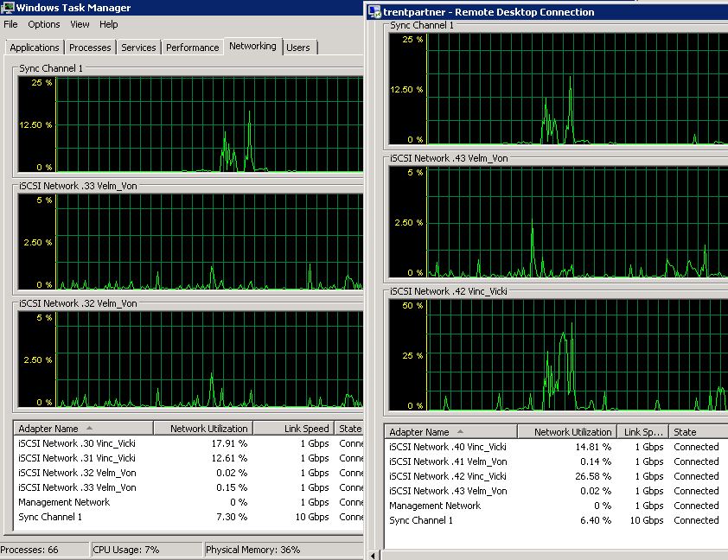Screen dimensions: 728x560
Task: Open the File menu
Action: point(10,24)
